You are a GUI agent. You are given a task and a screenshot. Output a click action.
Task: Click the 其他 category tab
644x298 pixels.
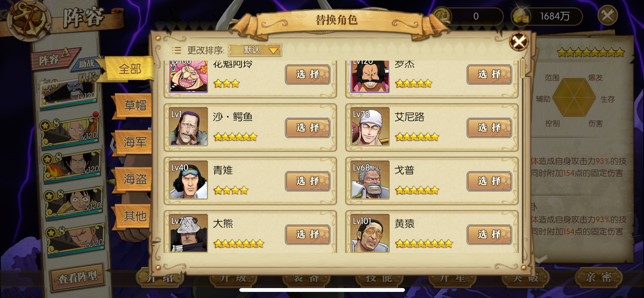coord(135,216)
